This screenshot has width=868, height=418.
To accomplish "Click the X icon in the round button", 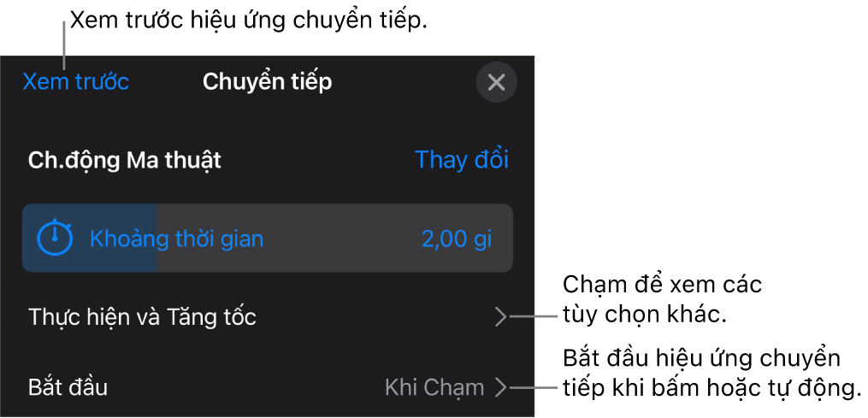I will point(496,82).
